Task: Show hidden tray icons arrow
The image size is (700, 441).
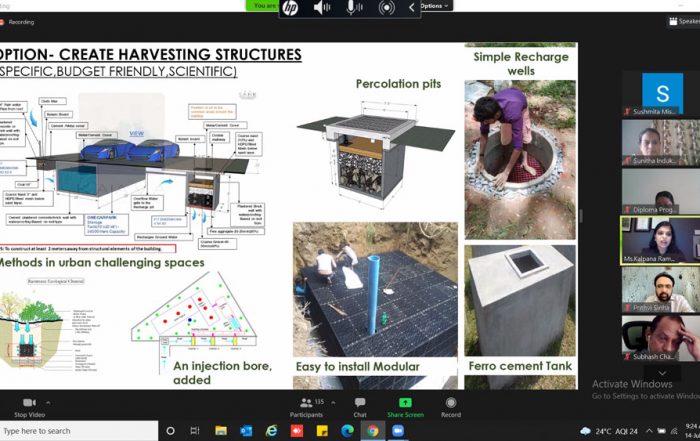Action: click(649, 431)
